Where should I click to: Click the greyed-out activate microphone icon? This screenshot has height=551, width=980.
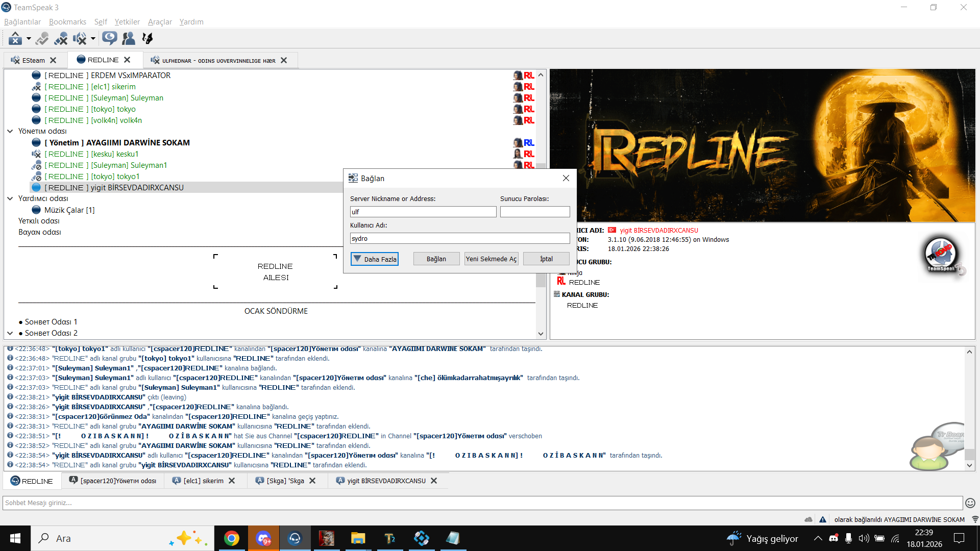[x=42, y=38]
